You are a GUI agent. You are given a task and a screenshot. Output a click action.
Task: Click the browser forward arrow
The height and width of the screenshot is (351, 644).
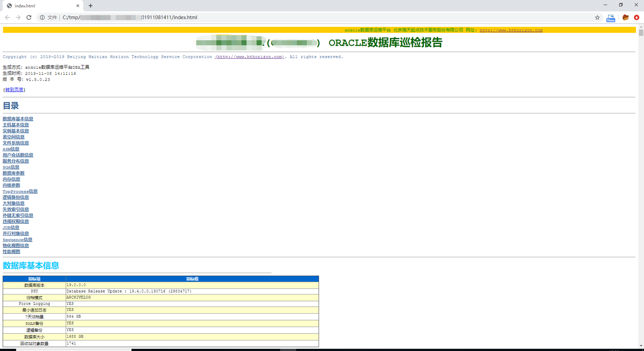point(18,17)
